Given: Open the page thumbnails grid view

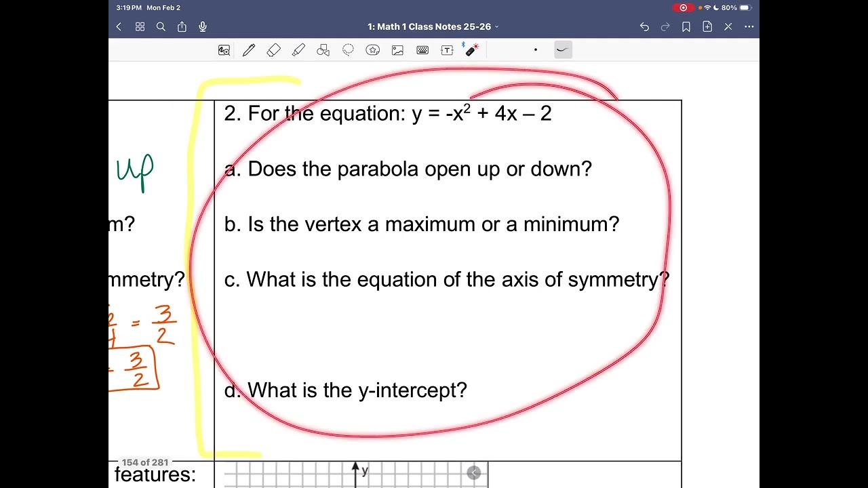Looking at the screenshot, I should tap(140, 26).
